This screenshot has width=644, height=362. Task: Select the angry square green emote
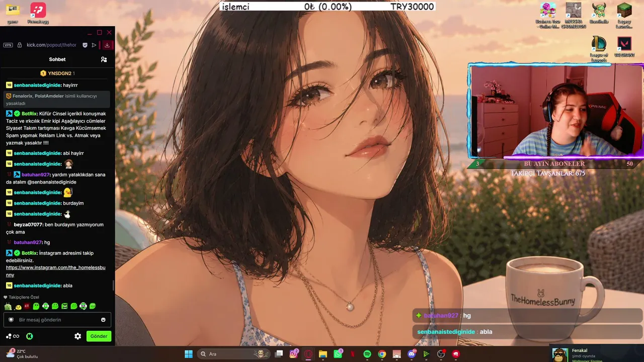point(64,306)
